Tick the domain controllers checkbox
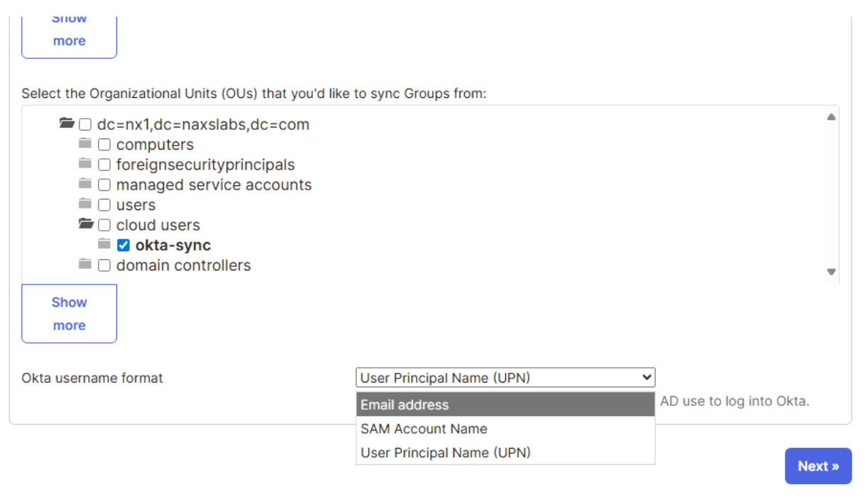The width and height of the screenshot is (868, 499). 104,266
